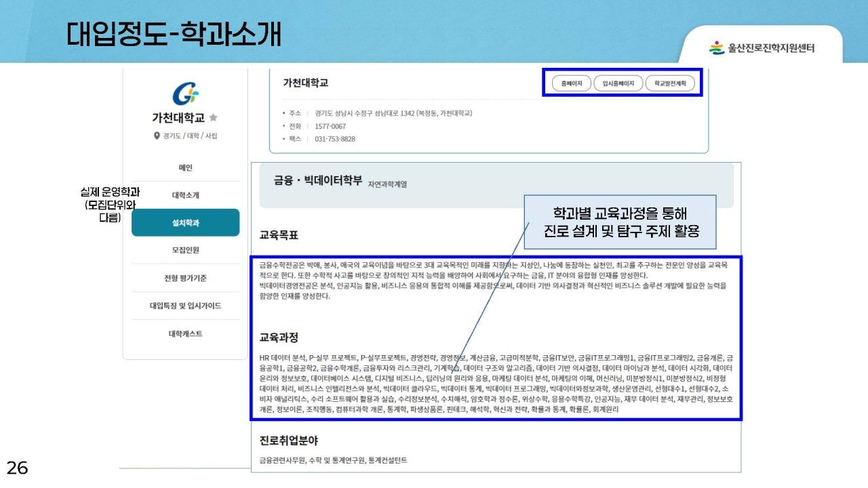Click the phone number 1577-0067
Screen dimensions: 868x488
point(330,126)
